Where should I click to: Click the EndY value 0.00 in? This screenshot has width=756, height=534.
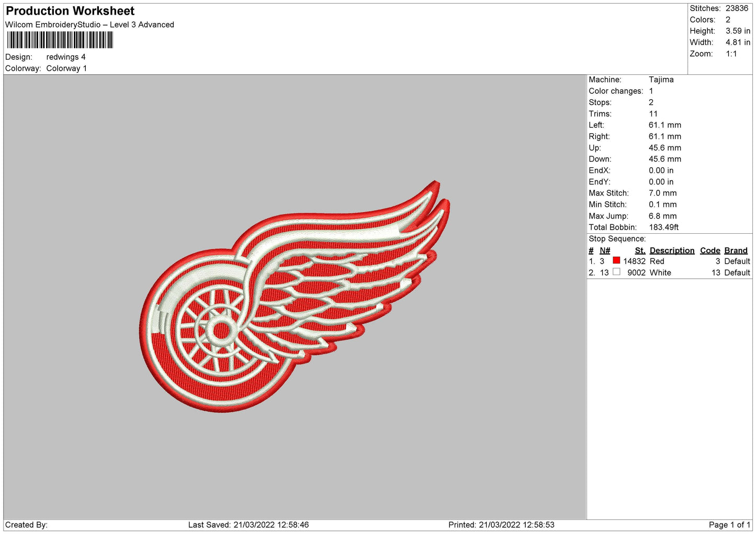pyautogui.click(x=661, y=182)
